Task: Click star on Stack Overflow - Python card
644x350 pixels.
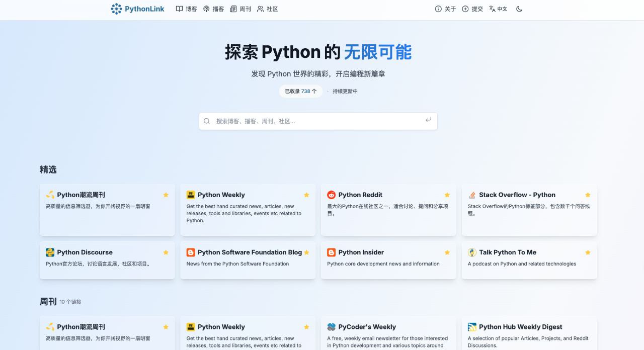Action: [x=588, y=195]
